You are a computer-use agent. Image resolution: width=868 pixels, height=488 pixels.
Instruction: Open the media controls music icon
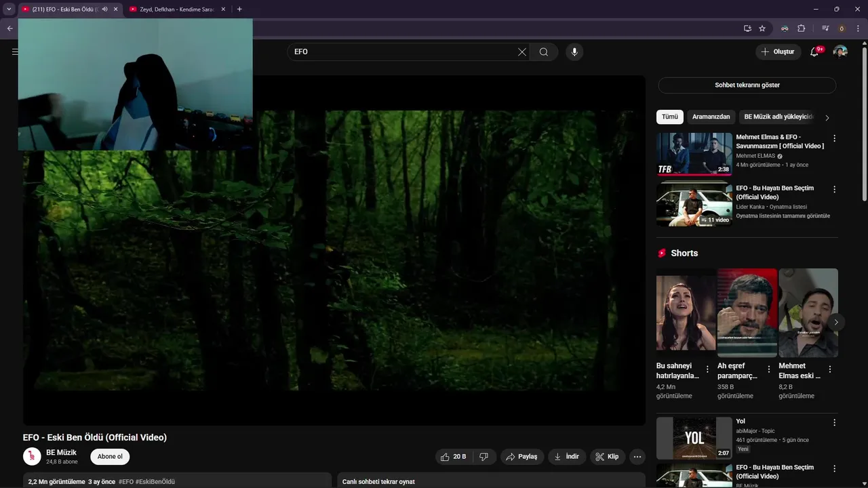[x=825, y=28]
